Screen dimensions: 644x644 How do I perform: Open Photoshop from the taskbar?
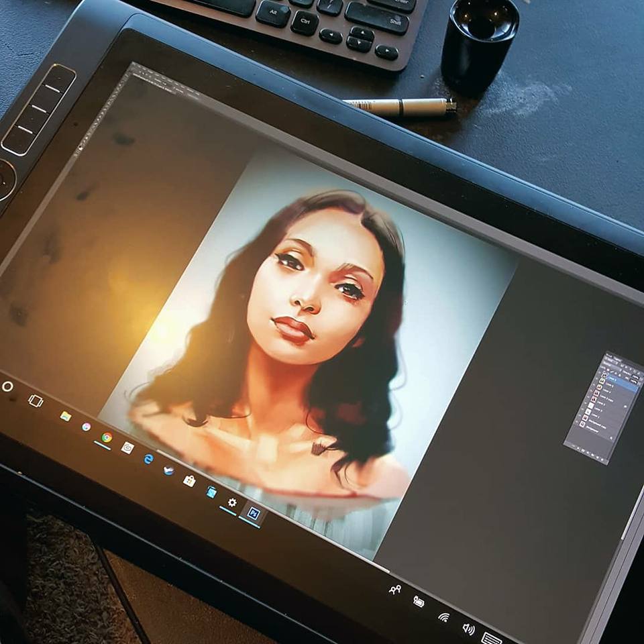pyautogui.click(x=254, y=513)
